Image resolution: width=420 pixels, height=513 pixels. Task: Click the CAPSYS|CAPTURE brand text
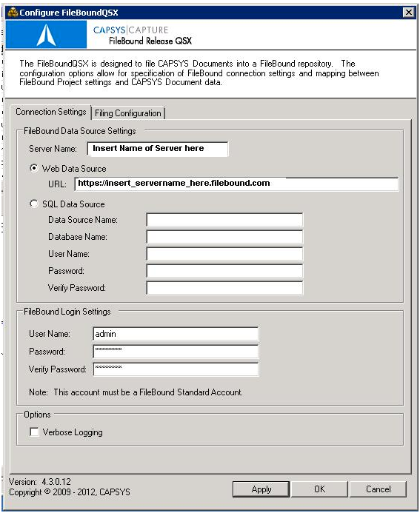(x=130, y=30)
